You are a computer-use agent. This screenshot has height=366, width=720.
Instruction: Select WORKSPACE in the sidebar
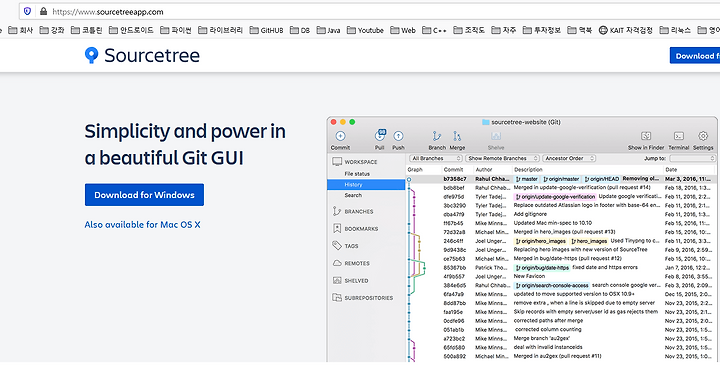point(360,162)
